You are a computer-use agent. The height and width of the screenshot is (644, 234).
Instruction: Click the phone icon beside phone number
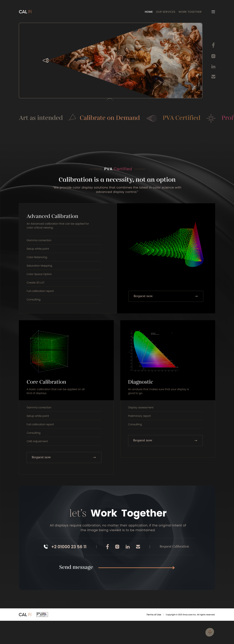tap(46, 546)
